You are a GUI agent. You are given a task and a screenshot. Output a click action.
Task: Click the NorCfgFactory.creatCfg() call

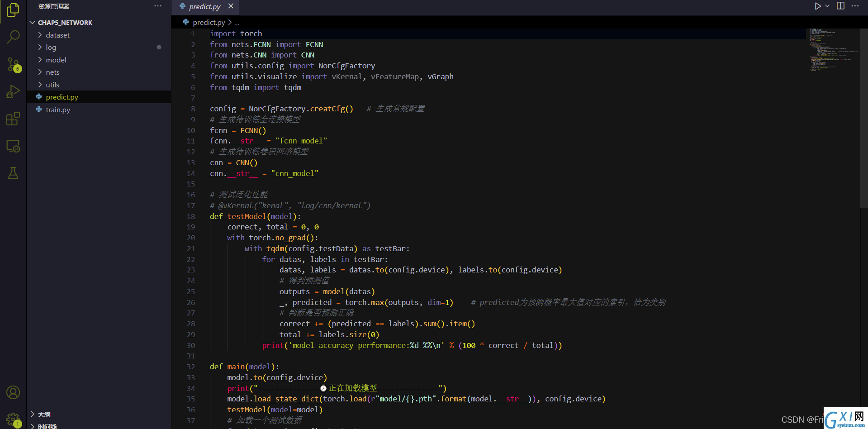click(301, 109)
